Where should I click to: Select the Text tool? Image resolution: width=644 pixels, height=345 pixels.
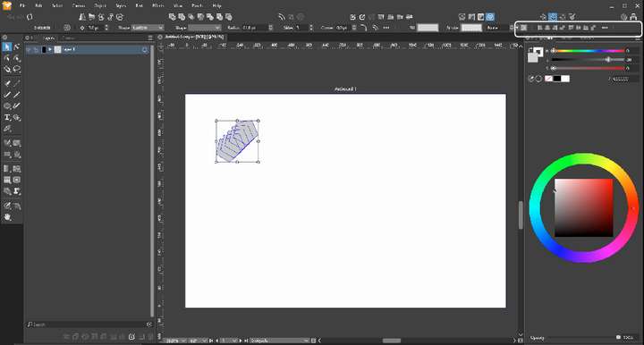7,117
